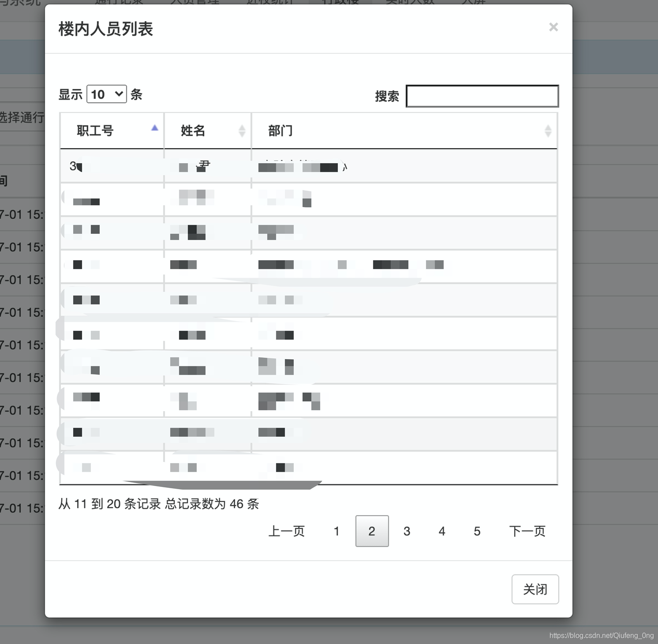Select record count text 总记录数为 46 条
Image resolution: width=658 pixels, height=644 pixels.
212,504
